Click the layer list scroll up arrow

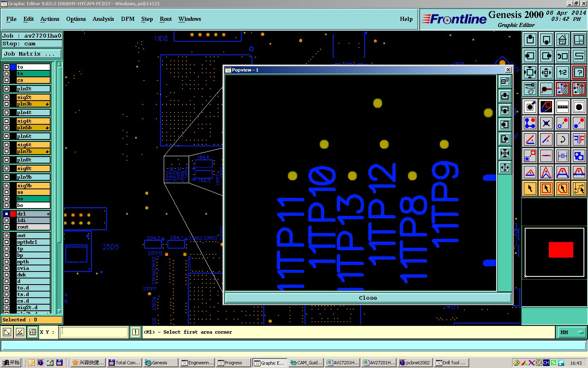pyautogui.click(x=60, y=64)
